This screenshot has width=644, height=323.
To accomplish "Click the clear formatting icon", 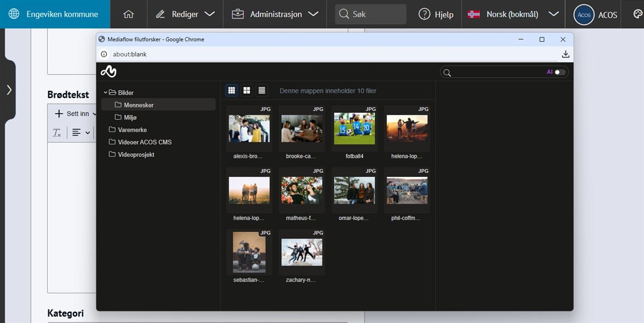I will click(x=57, y=132).
